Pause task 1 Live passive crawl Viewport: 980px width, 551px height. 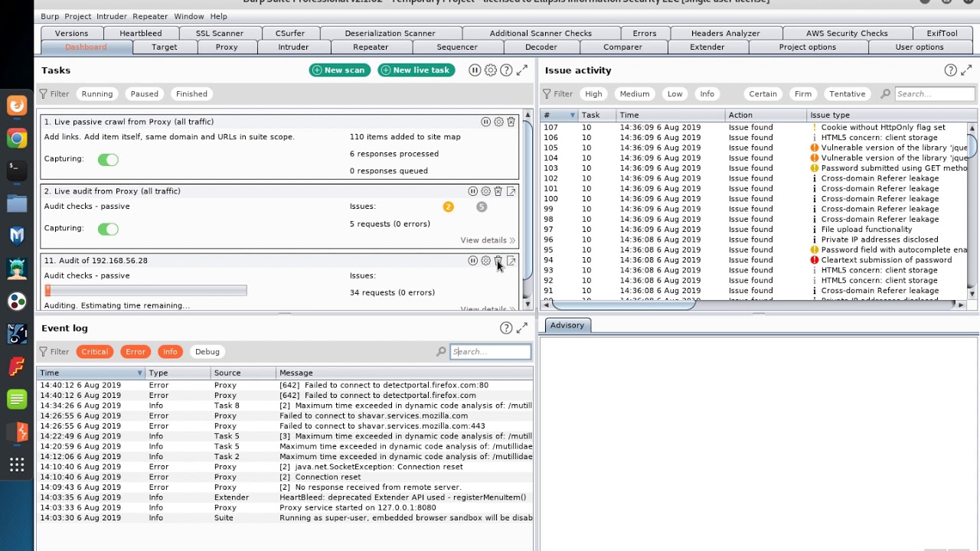tap(485, 122)
